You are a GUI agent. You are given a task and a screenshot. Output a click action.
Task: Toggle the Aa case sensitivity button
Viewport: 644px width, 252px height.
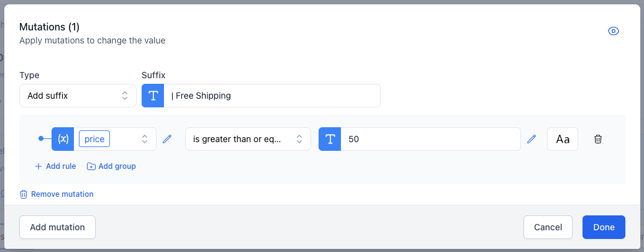(x=563, y=139)
